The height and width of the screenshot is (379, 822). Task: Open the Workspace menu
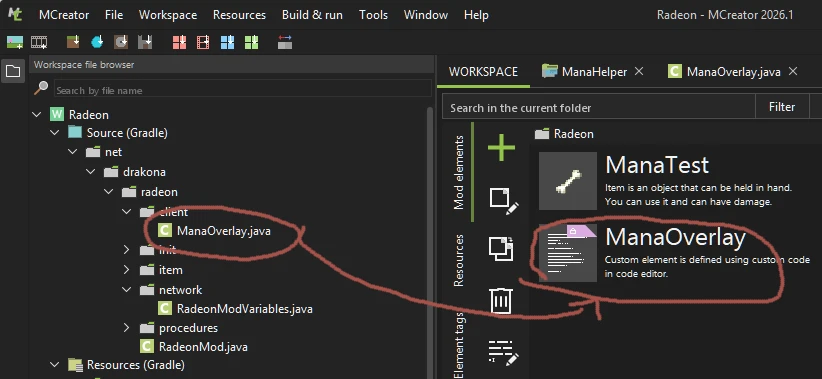coord(168,15)
